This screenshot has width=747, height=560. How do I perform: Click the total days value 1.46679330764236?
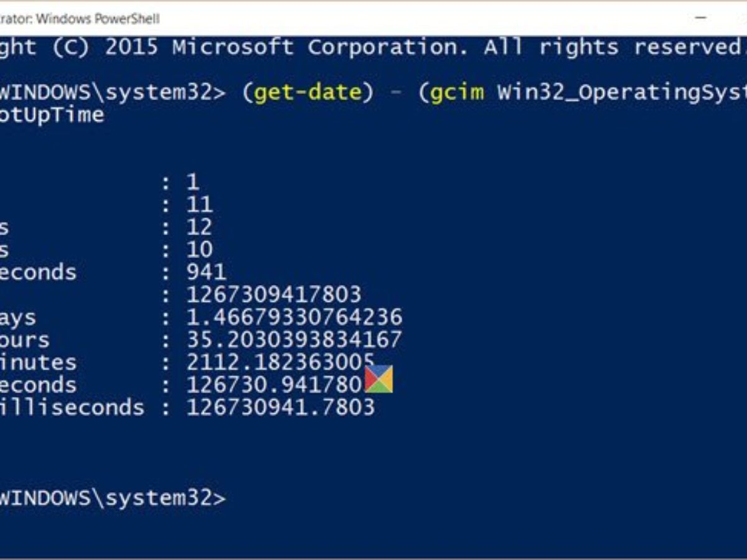294,317
